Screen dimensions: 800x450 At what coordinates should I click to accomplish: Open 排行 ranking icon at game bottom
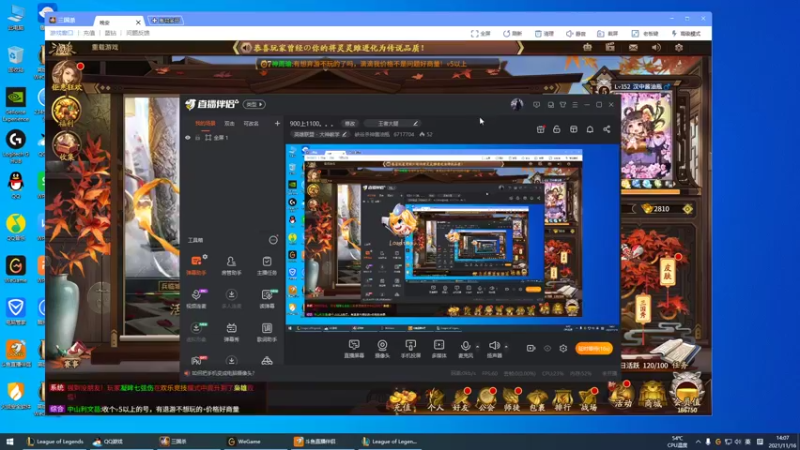pyautogui.click(x=563, y=400)
